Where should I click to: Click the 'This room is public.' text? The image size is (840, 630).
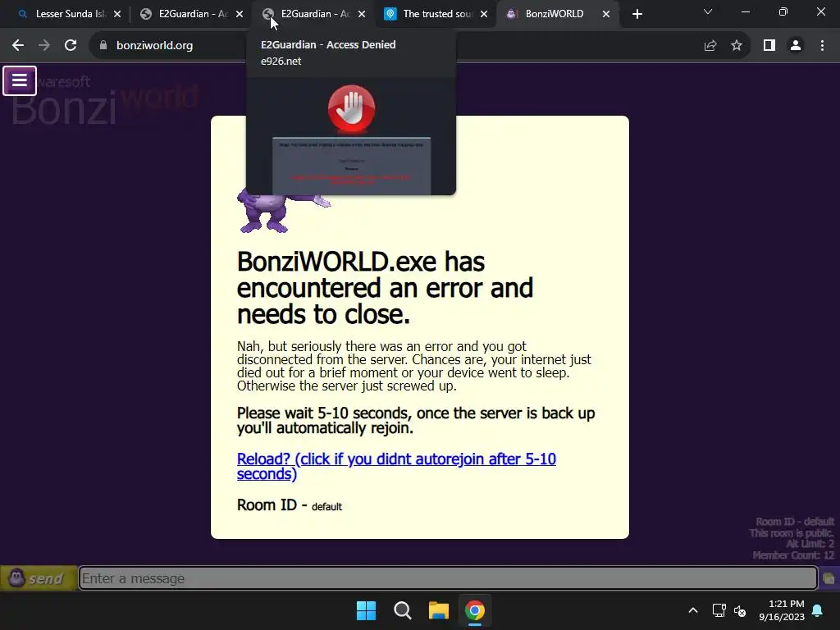(792, 533)
